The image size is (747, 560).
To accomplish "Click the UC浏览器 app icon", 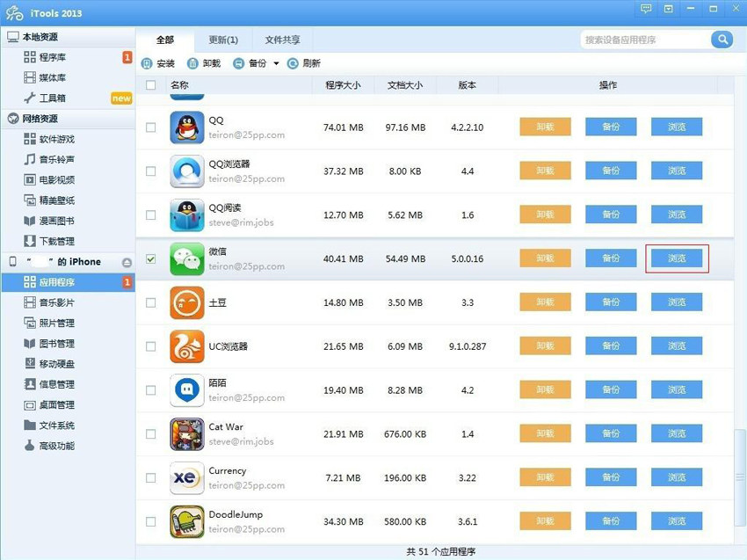I will click(186, 346).
